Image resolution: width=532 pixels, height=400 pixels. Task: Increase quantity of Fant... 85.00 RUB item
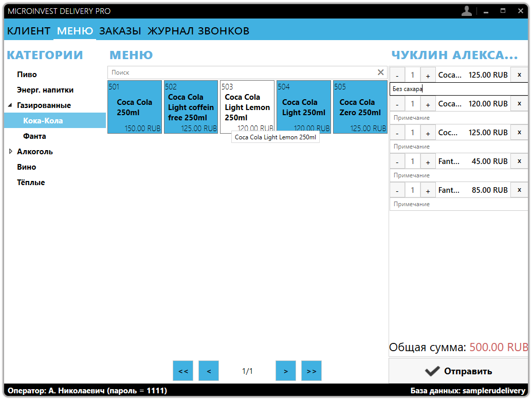click(428, 190)
